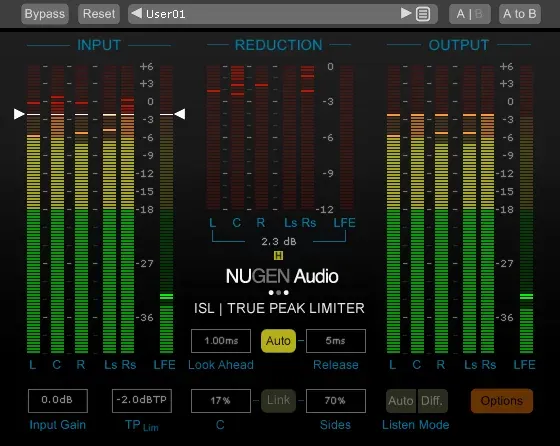560x446 pixels.
Task: Copy settings with A to B
Action: (520, 14)
